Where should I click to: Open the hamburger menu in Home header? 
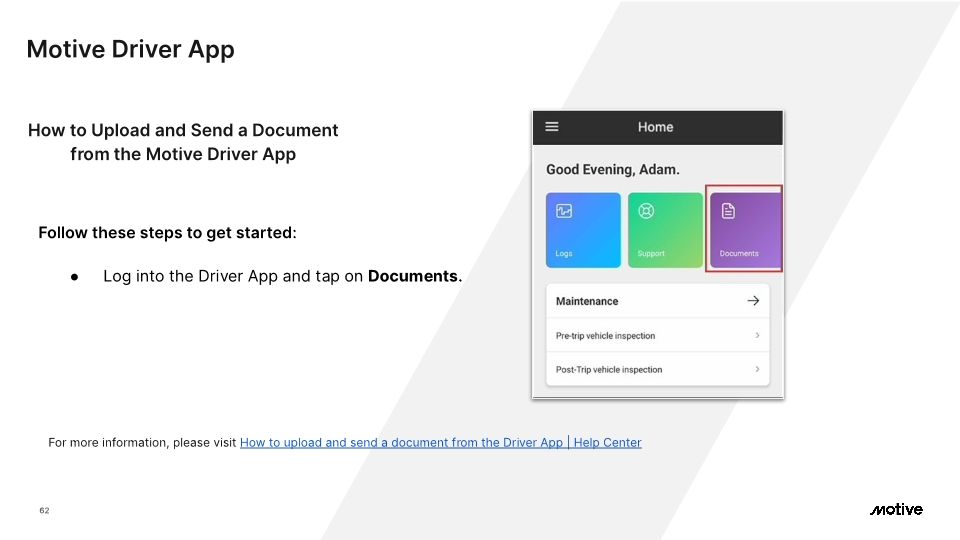click(552, 127)
